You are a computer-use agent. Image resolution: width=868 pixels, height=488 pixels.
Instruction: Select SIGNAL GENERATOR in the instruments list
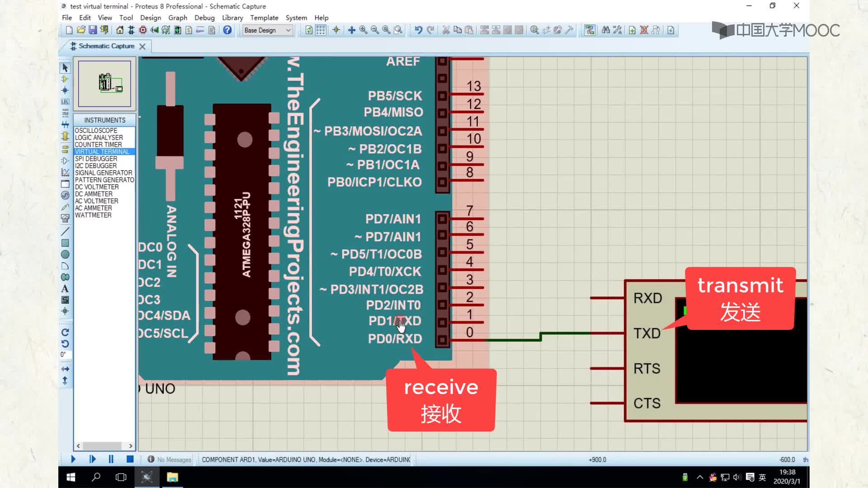click(x=104, y=173)
